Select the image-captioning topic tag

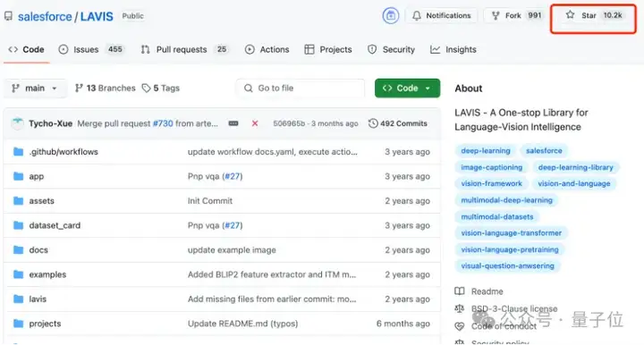coord(492,167)
